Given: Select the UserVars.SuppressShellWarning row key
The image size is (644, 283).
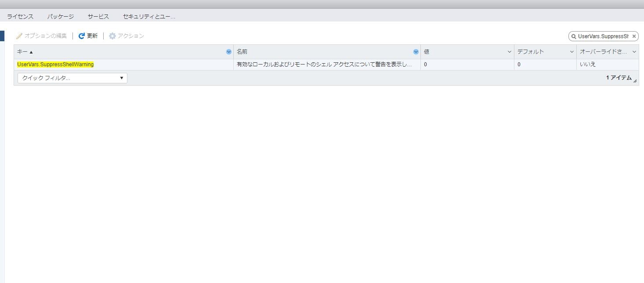Looking at the screenshot, I should 55,64.
